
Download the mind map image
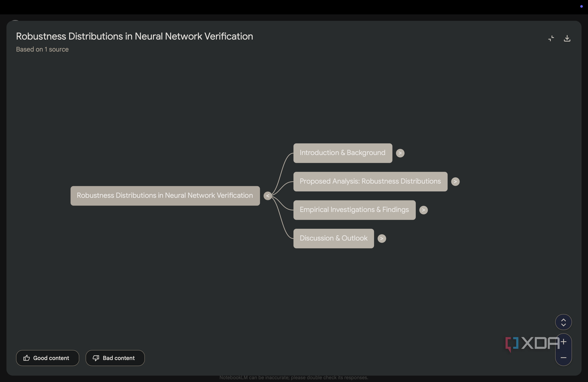[x=567, y=38]
